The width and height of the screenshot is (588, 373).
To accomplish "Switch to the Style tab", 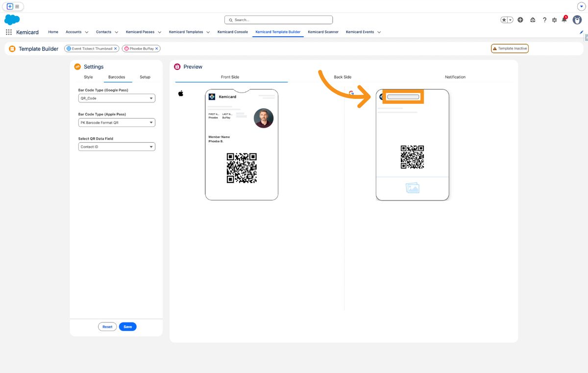I will 88,77.
